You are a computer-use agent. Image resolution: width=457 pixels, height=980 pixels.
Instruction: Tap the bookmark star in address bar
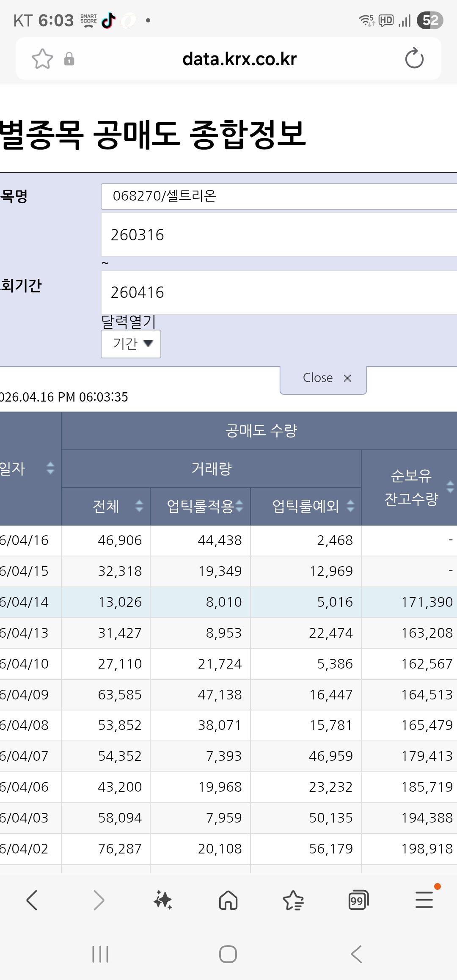tap(42, 59)
